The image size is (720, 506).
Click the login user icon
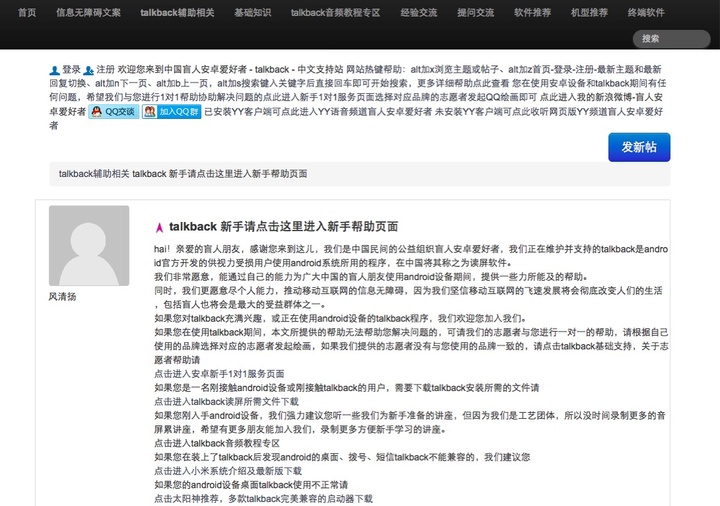pos(55,70)
